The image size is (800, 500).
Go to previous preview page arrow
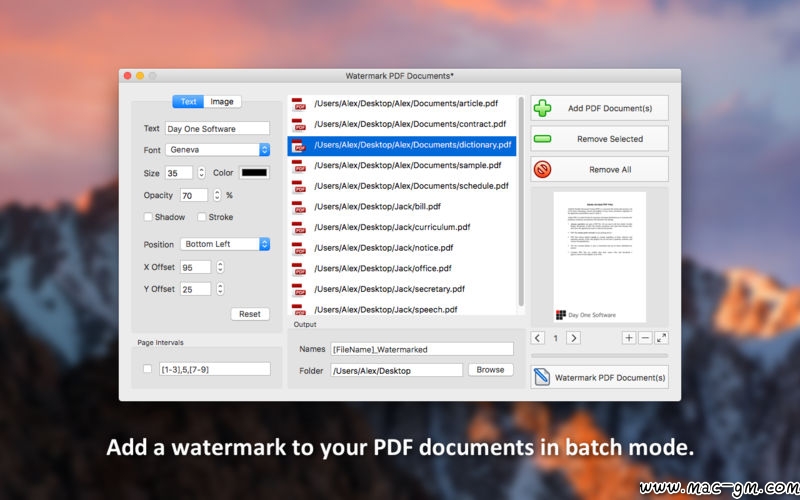click(x=538, y=338)
